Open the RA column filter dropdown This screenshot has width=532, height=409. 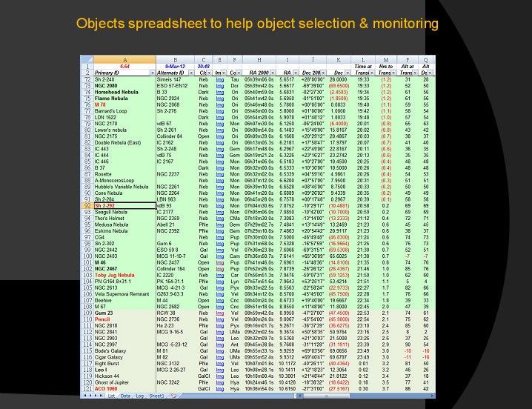(296, 73)
